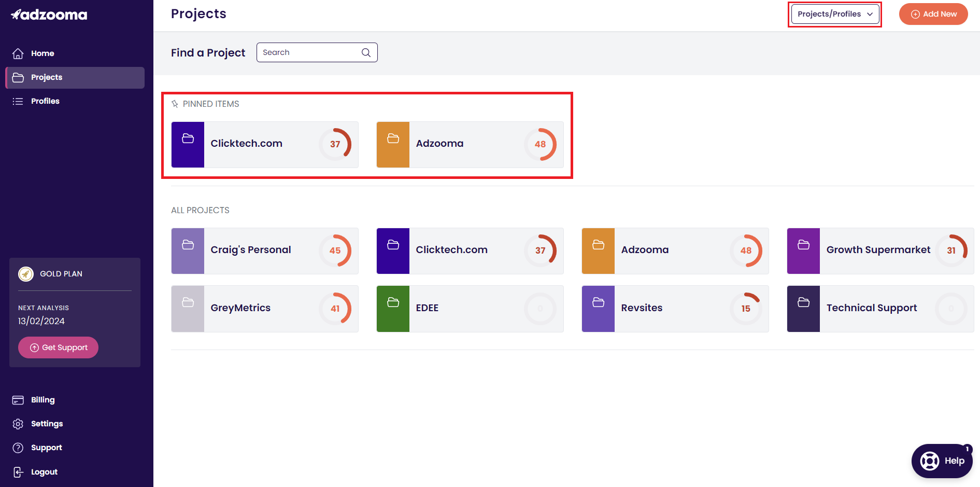This screenshot has width=980, height=487.
Task: Click the Projects folder icon in sidebar
Action: pos(18,77)
